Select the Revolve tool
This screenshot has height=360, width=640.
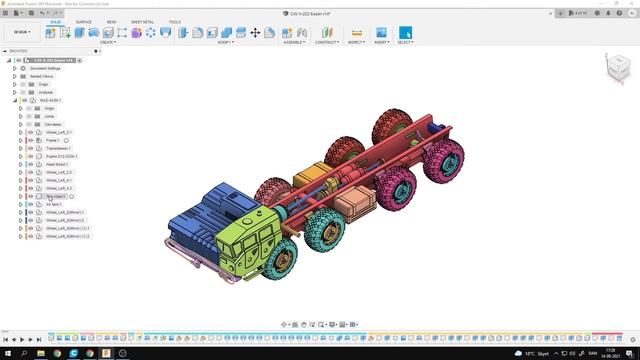[93, 33]
